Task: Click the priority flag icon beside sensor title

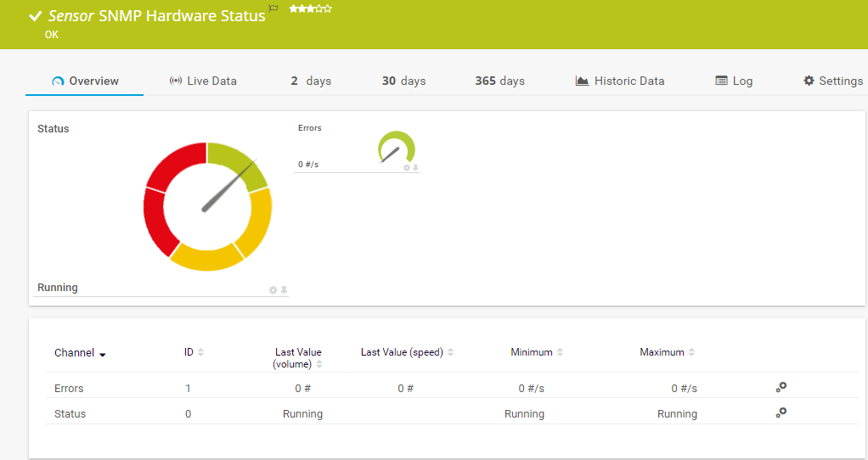Action: click(273, 8)
